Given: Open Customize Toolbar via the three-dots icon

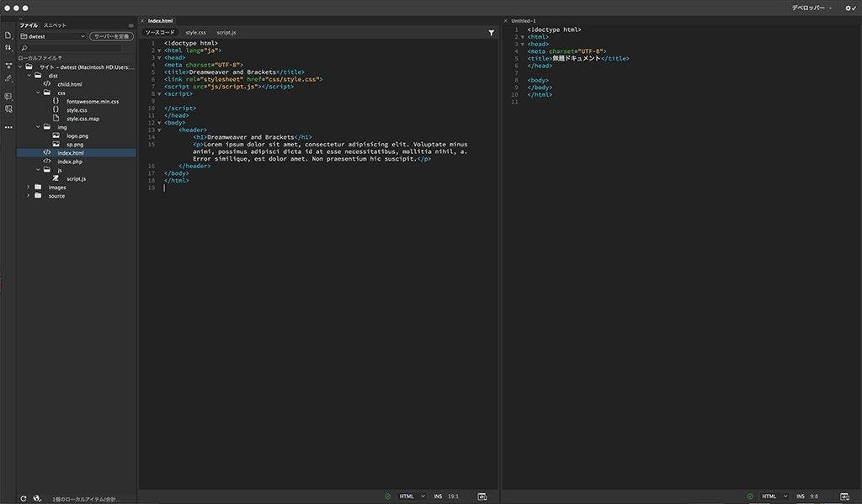Looking at the screenshot, I should point(8,128).
